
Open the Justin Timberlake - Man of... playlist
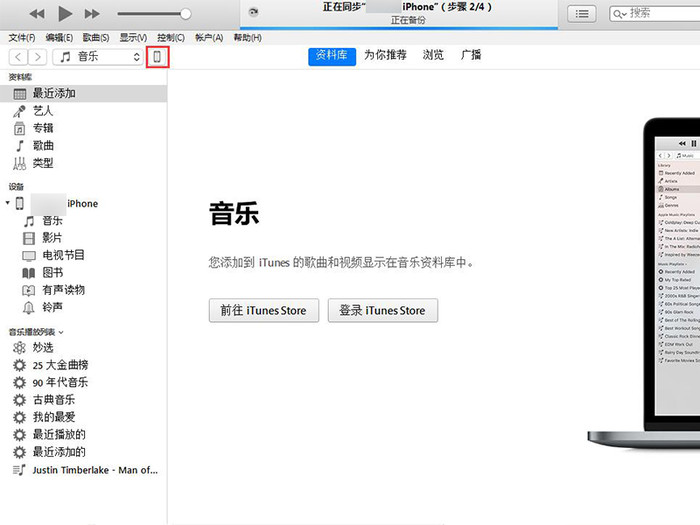click(x=83, y=470)
